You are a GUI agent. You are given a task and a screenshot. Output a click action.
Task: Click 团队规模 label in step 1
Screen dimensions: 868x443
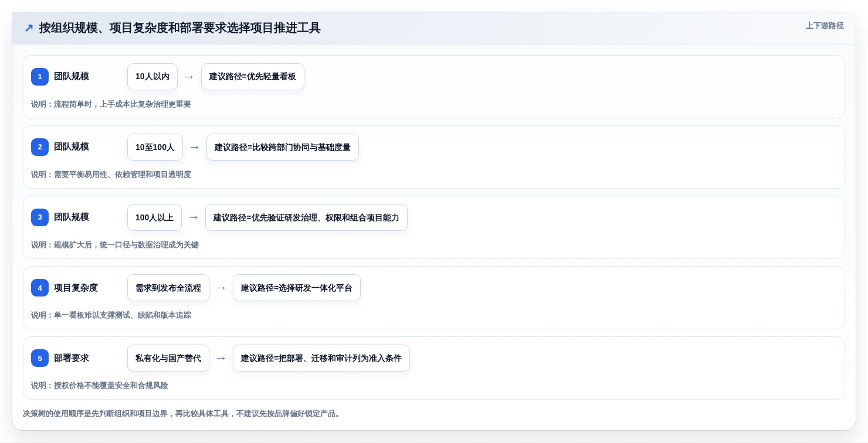[x=72, y=76]
